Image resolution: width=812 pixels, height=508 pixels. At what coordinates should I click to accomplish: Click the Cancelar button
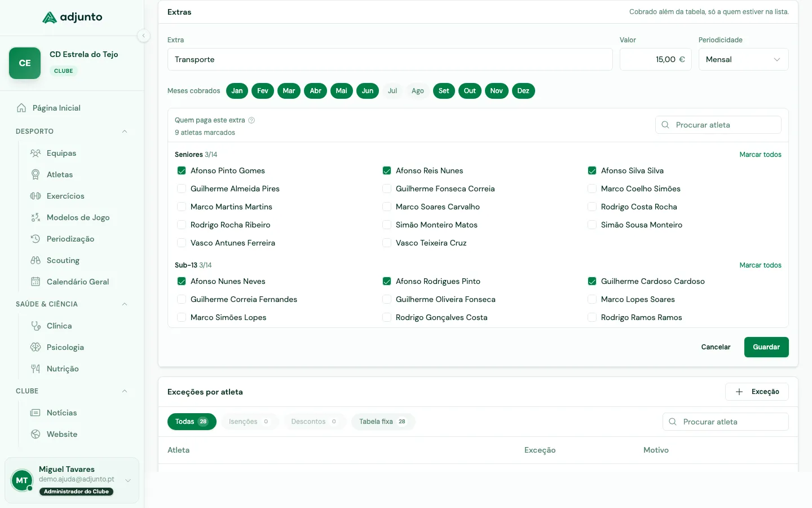coord(716,347)
